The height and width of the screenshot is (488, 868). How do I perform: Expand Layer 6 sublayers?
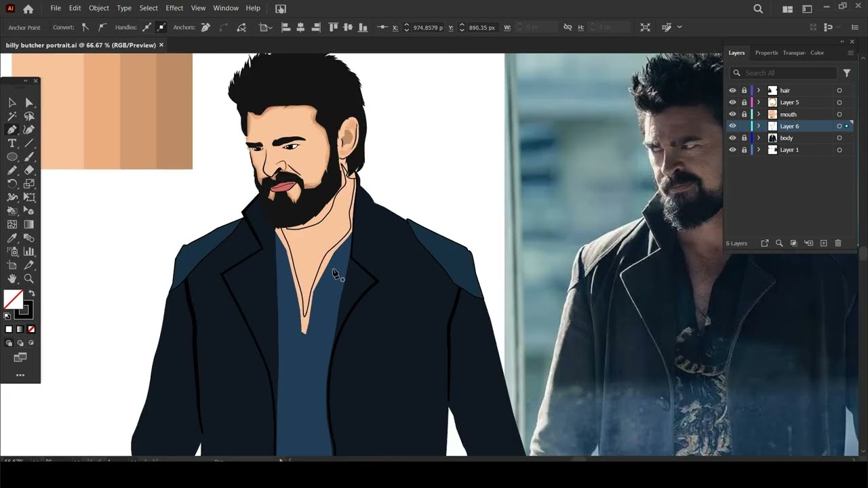pos(759,126)
